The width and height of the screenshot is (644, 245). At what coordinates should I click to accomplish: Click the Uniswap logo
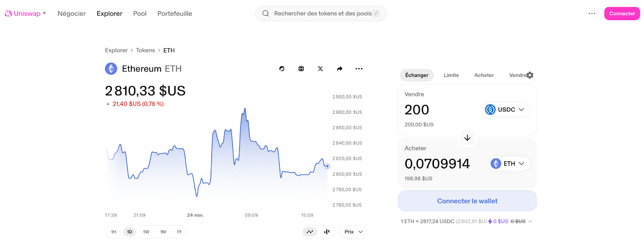pyautogui.click(x=8, y=14)
